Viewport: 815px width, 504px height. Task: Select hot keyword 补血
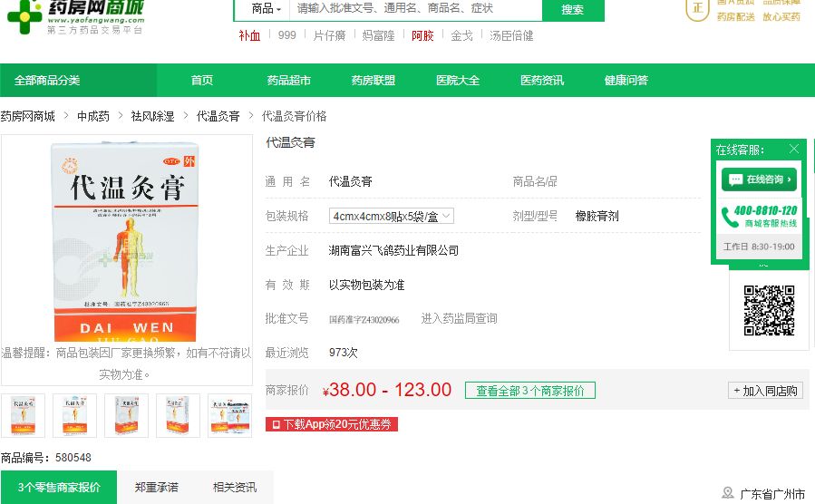tap(249, 35)
